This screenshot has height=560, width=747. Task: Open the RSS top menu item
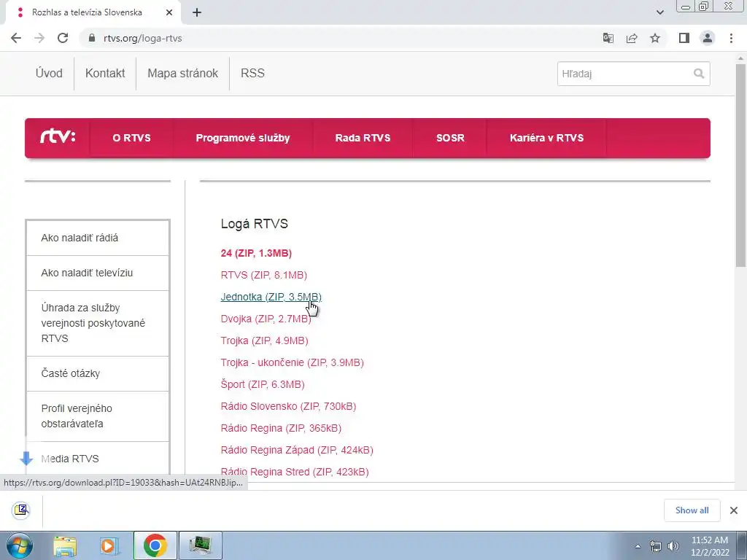(252, 73)
